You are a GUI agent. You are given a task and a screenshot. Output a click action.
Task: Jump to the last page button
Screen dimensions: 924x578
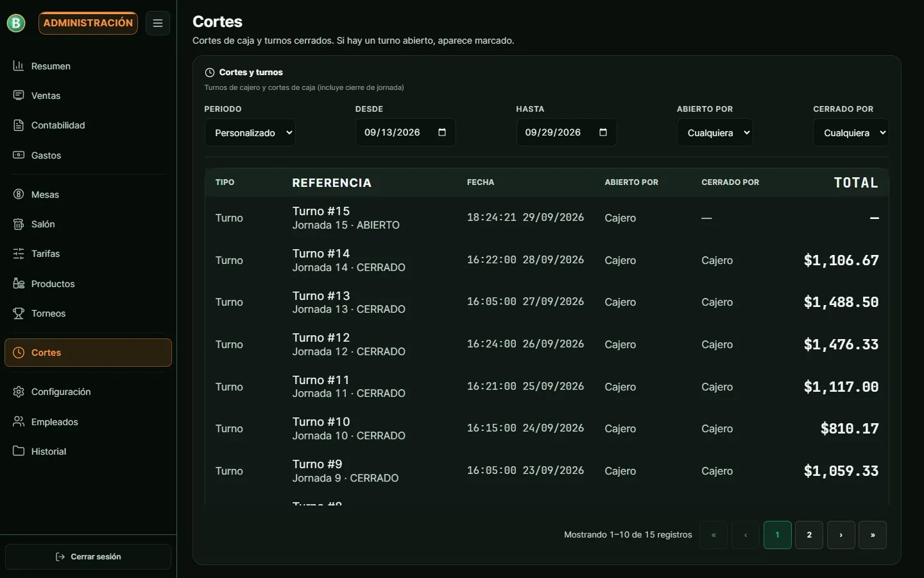pos(873,535)
